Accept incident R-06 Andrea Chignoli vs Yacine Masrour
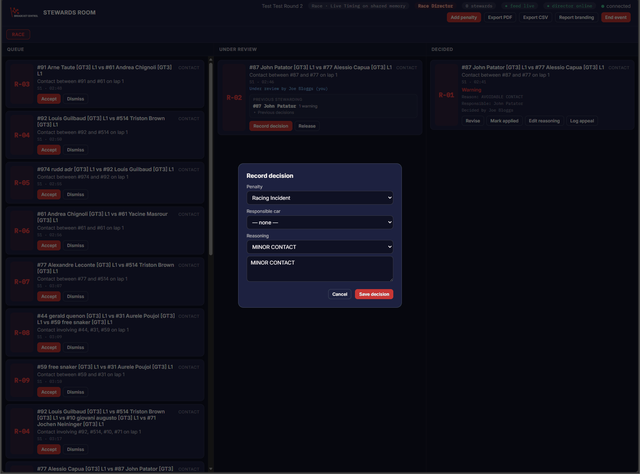The width and height of the screenshot is (640, 474). (49, 245)
